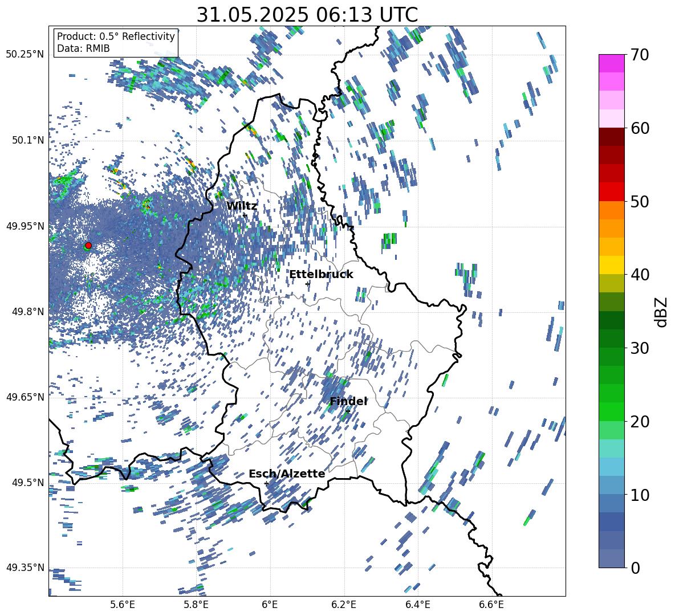Click the 6°E longitude axis label

click(x=270, y=605)
